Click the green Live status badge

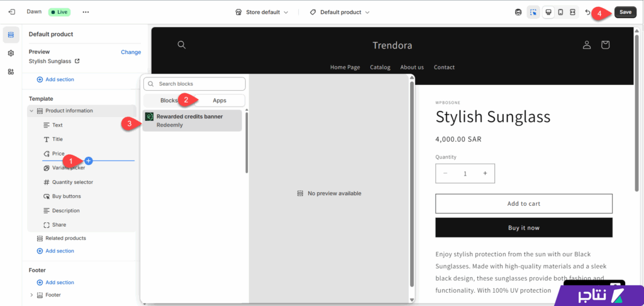(x=59, y=12)
